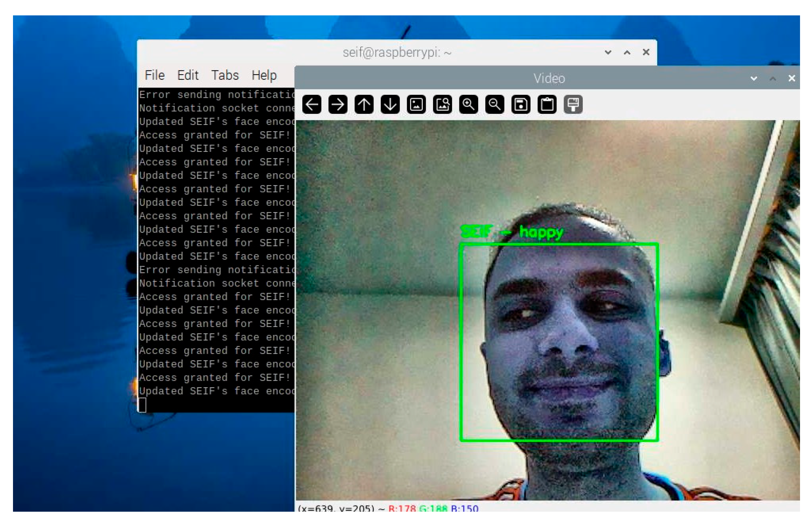Pan the video image left with the arrow icon
Image resolution: width=812 pixels, height=524 pixels.
click(312, 104)
